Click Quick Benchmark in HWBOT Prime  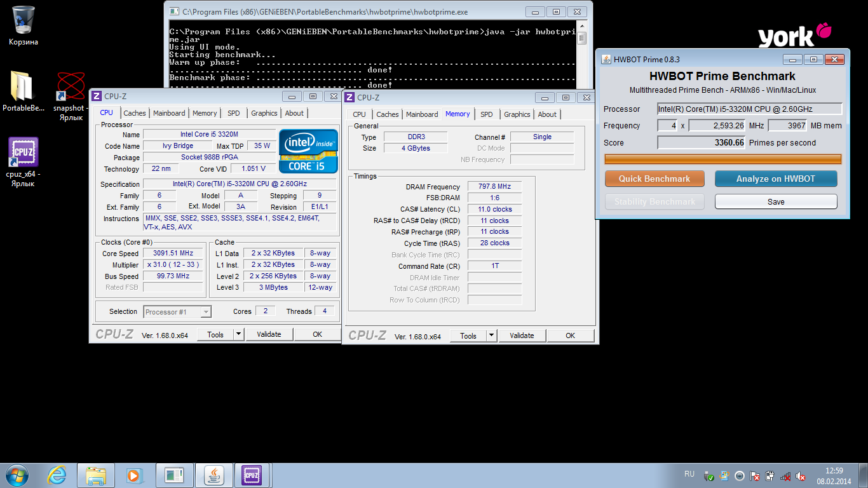coord(654,179)
